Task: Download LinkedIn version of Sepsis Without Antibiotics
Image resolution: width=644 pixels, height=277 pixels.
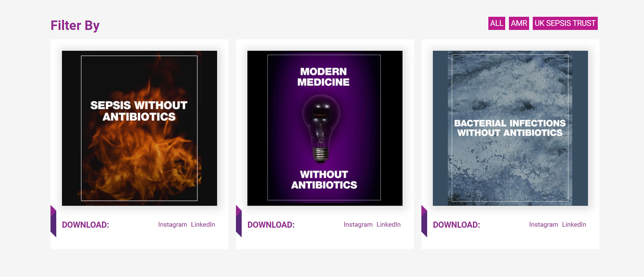Action: pyautogui.click(x=203, y=225)
